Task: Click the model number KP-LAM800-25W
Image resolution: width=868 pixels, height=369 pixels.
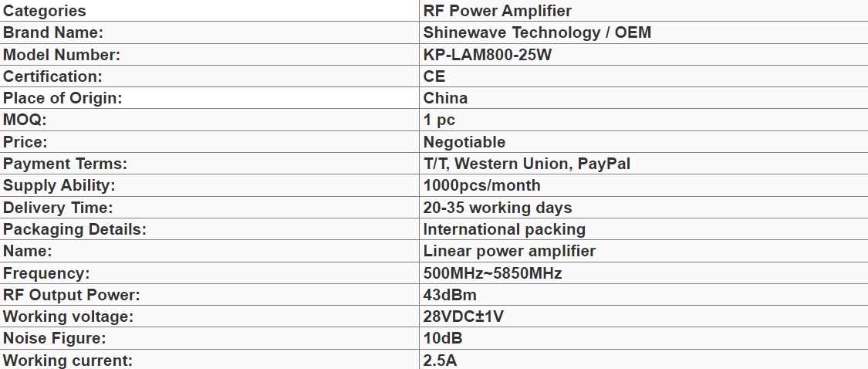Action: 488,55
